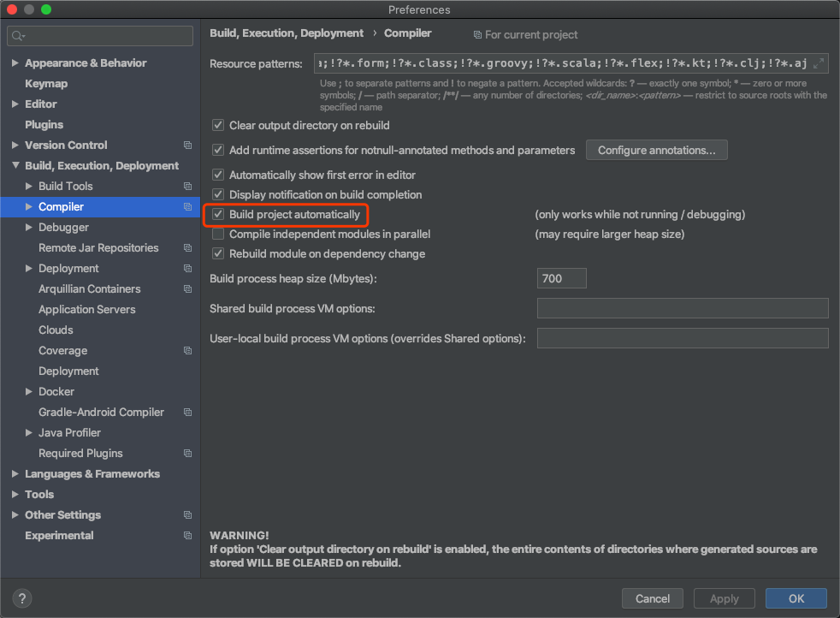Image resolution: width=840 pixels, height=618 pixels.
Task: Select Coverage settings entry
Action: 62,351
